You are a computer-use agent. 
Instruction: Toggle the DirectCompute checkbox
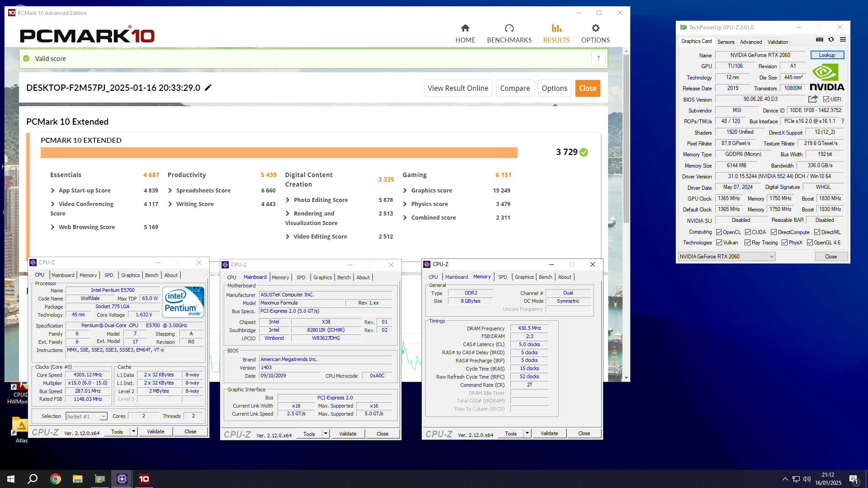[x=774, y=232]
